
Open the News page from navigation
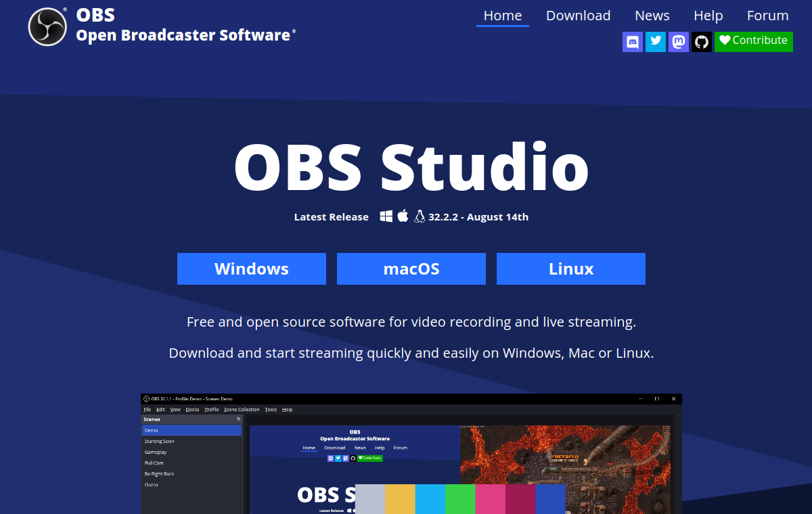tap(652, 16)
